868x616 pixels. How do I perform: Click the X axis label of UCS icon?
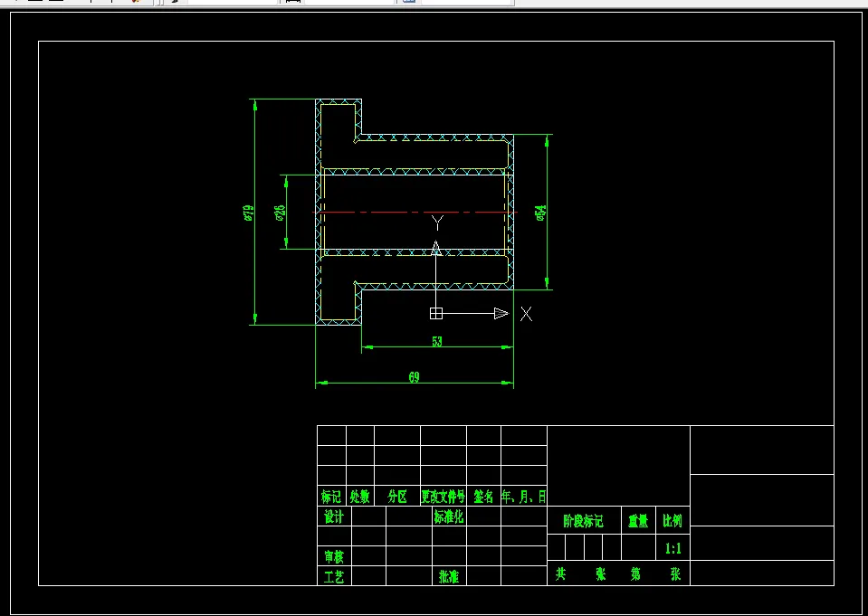pyautogui.click(x=526, y=315)
